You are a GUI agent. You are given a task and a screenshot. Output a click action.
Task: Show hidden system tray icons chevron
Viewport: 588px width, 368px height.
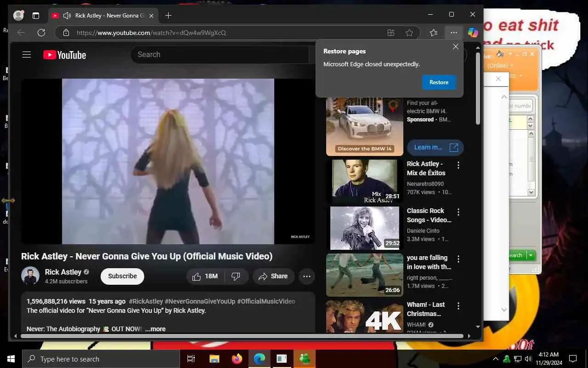click(x=495, y=359)
